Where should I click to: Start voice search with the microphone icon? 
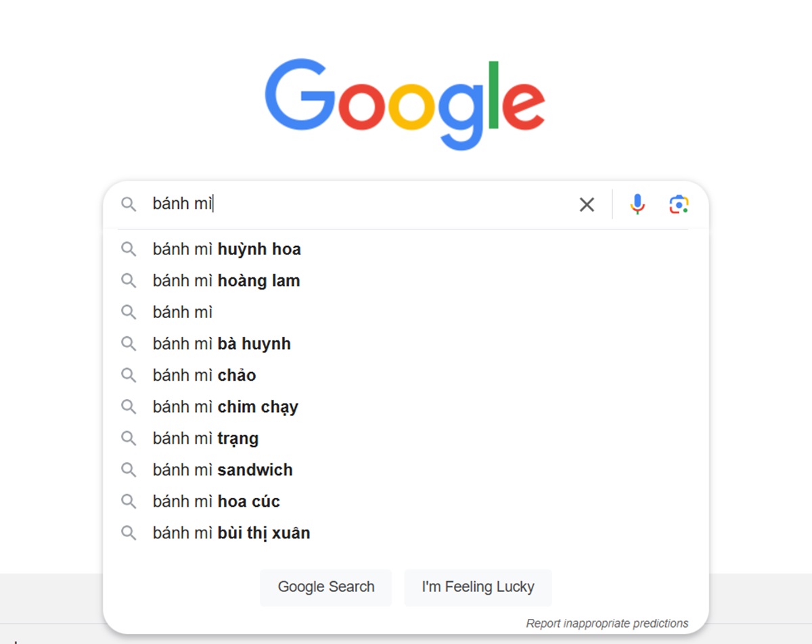pos(637,204)
